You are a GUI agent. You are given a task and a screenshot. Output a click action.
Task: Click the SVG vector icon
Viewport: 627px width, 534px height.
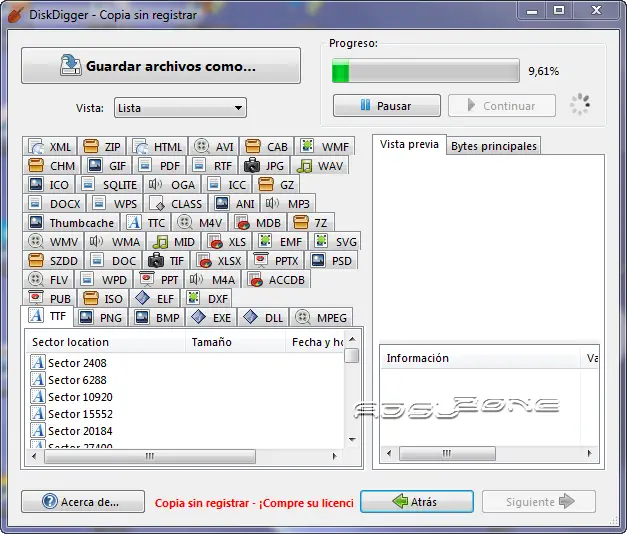tap(321, 241)
